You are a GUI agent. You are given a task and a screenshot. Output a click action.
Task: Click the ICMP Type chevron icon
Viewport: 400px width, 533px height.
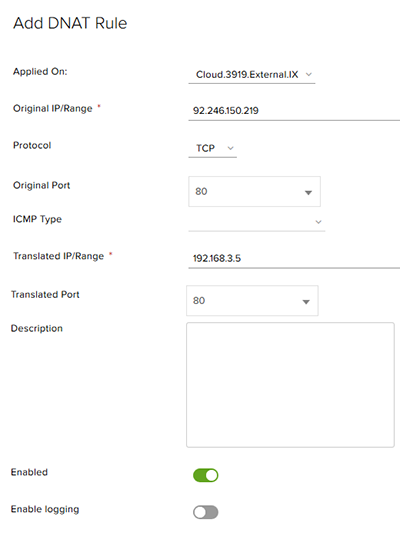318,222
